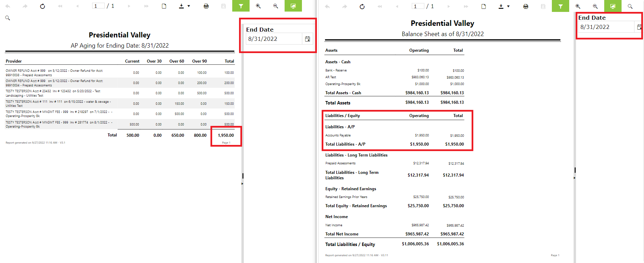Toggle full page view in left viewer
644x263 pixels.
[293, 6]
